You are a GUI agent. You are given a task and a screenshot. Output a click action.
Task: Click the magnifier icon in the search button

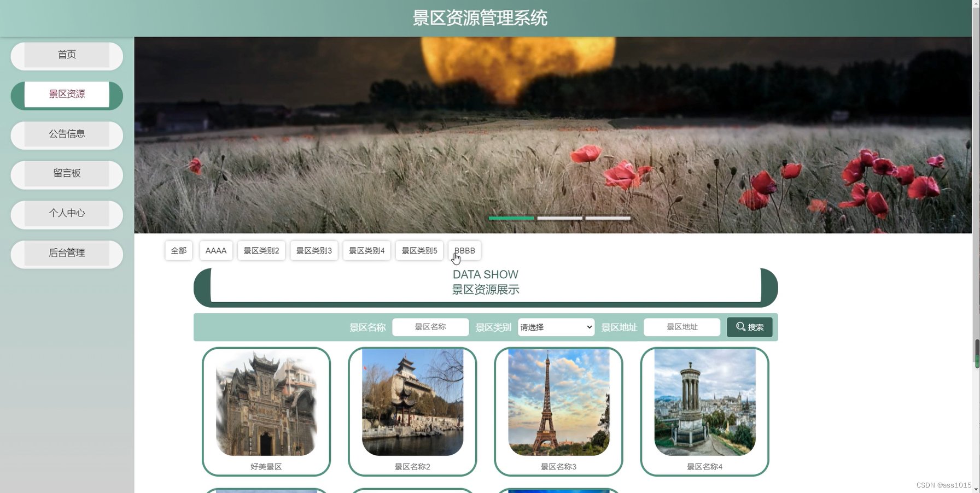(x=740, y=326)
